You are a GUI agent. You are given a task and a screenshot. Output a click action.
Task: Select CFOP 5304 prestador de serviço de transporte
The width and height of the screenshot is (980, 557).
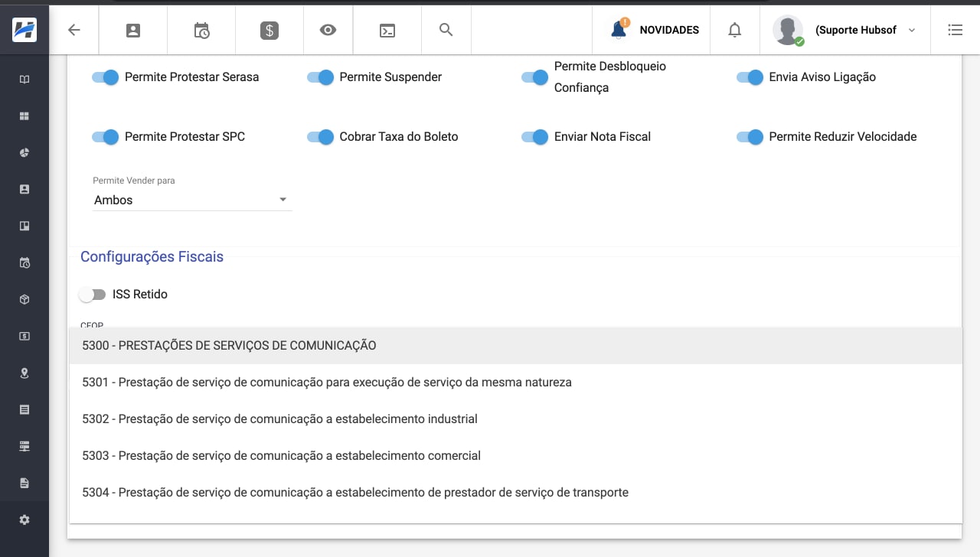(515, 492)
